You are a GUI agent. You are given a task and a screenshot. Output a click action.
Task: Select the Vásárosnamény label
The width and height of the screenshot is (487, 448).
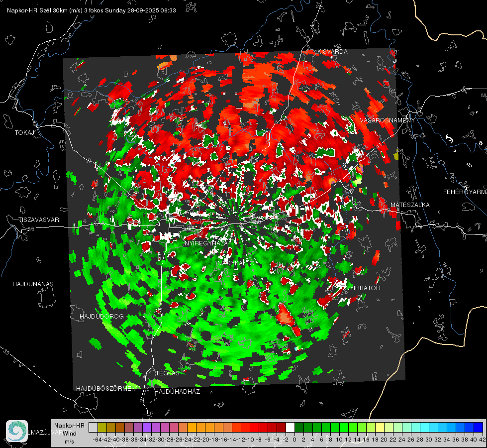[388, 120]
